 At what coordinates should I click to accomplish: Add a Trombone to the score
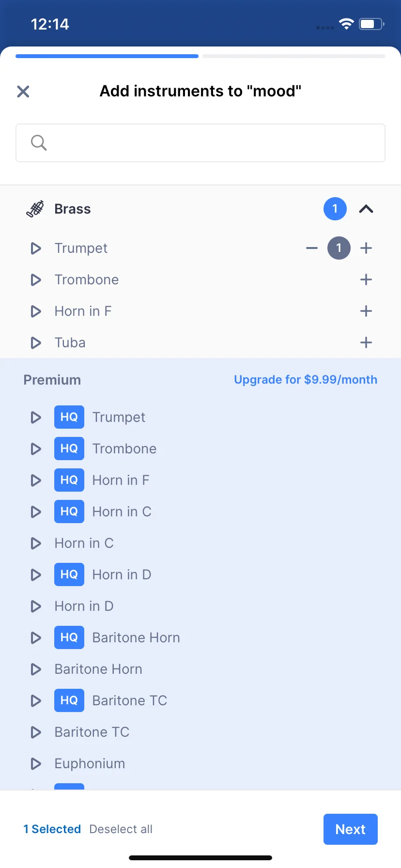[366, 280]
